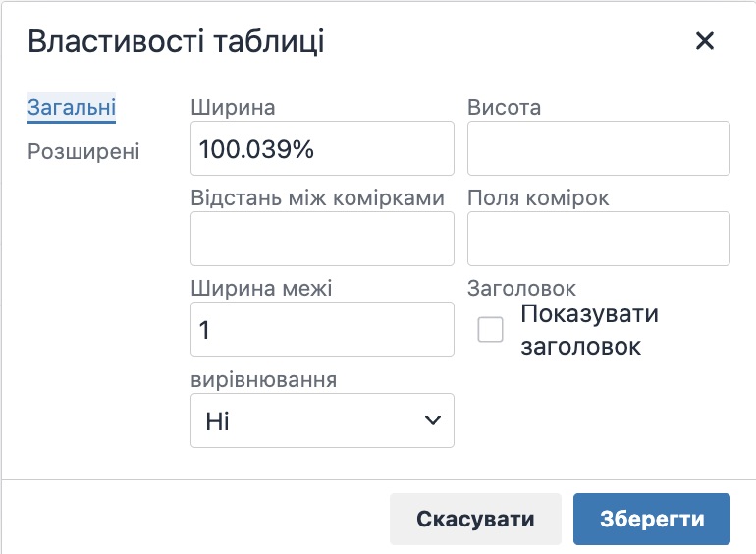The height and width of the screenshot is (554, 756).
Task: Click the Відстань між комірками input box
Action: (x=322, y=239)
